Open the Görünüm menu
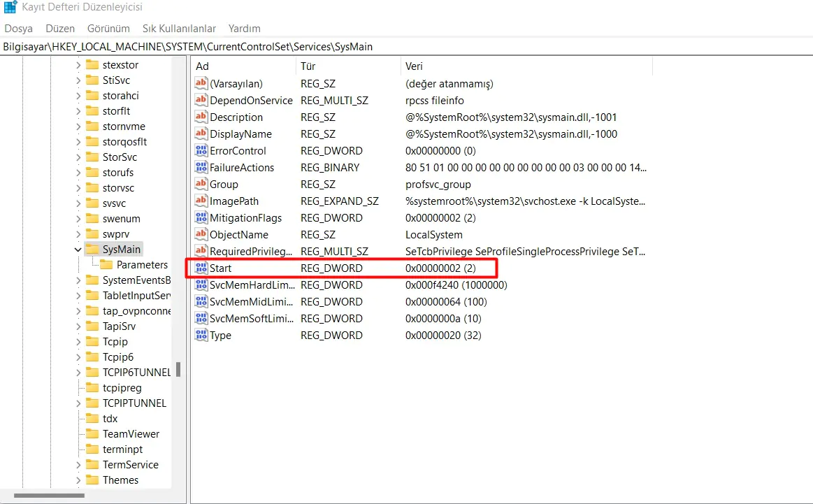813x504 pixels. [108, 29]
